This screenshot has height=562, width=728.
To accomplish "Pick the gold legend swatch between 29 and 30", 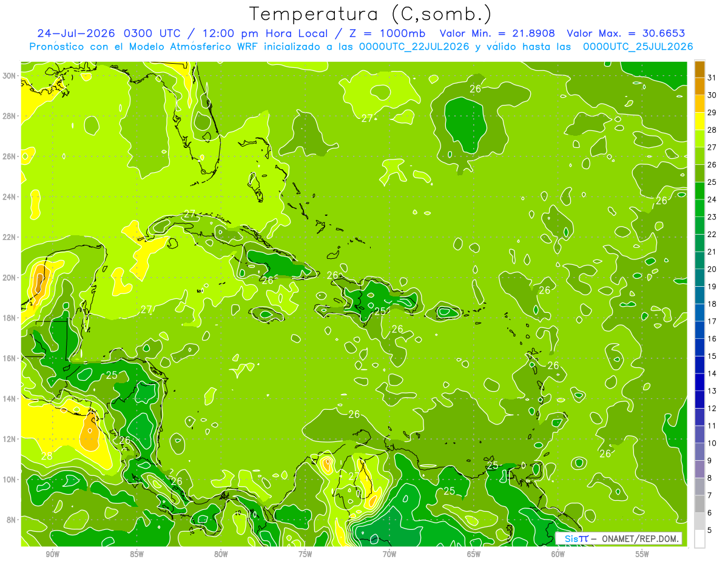I will click(700, 104).
